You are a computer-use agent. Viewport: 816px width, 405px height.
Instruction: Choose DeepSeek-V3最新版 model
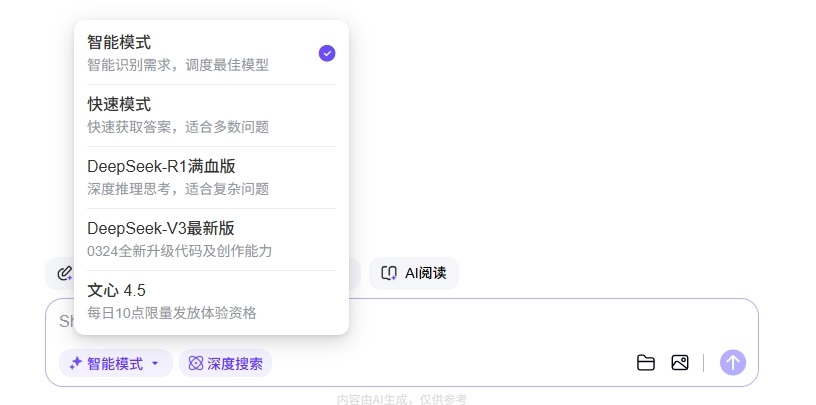[x=211, y=239]
